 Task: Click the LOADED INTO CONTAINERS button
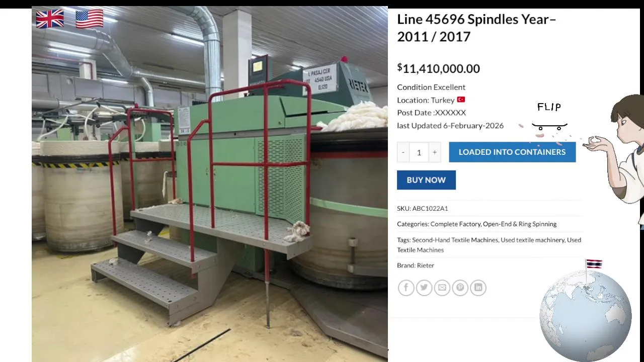pyautogui.click(x=512, y=152)
